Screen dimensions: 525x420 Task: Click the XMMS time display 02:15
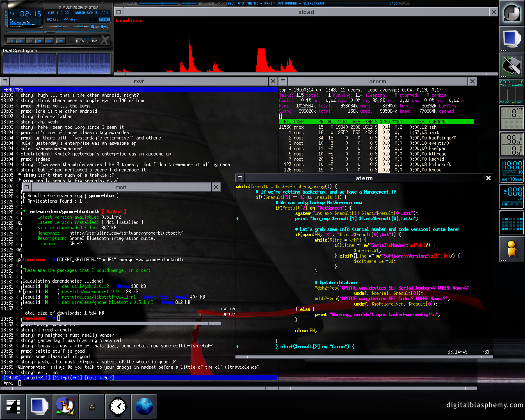[31, 14]
